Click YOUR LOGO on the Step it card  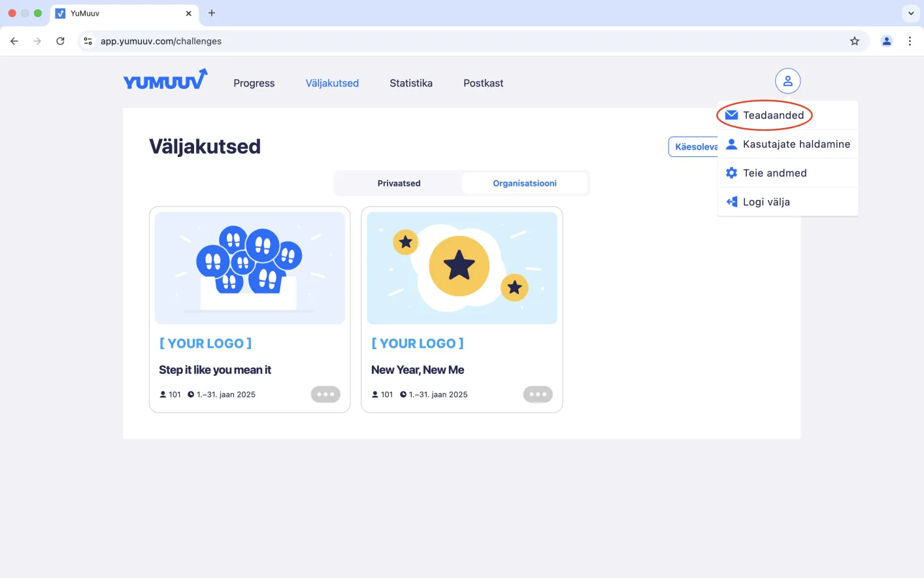(206, 343)
